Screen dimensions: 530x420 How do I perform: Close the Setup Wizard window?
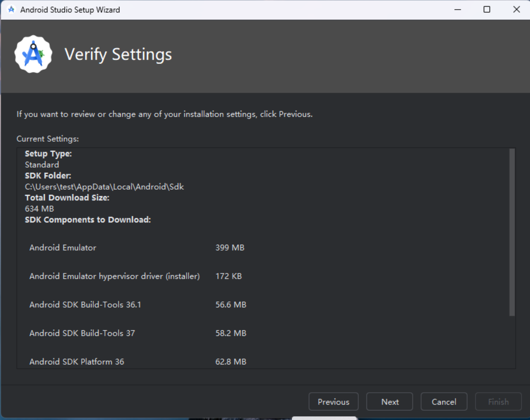pyautogui.click(x=517, y=10)
